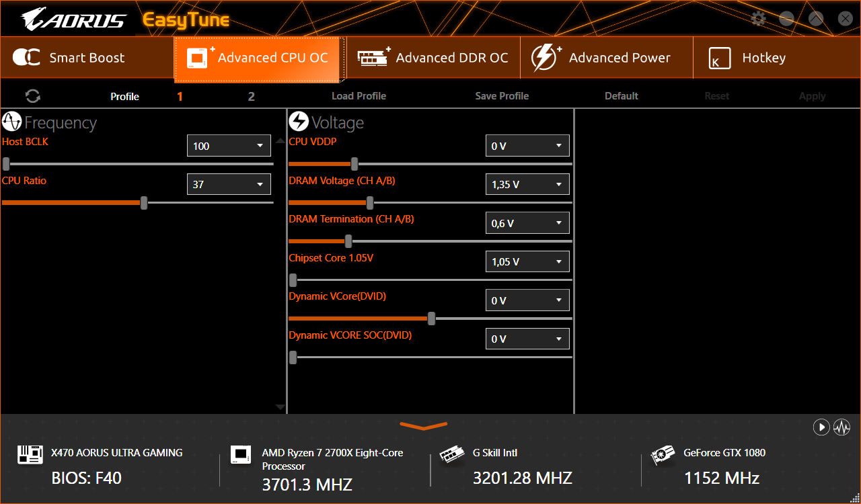Switch to the Smart Boost tab
This screenshot has width=861, height=504.
pyautogui.click(x=87, y=58)
